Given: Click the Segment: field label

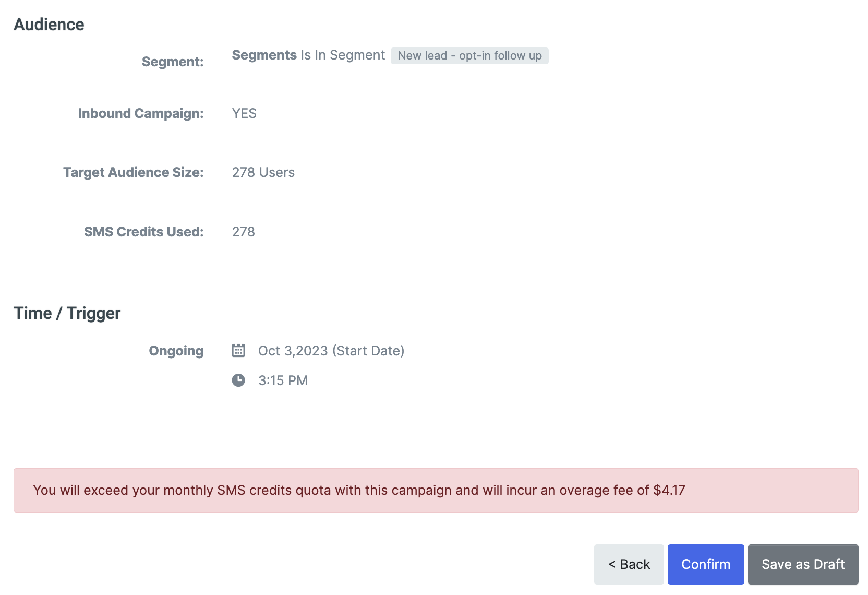Looking at the screenshot, I should click(x=172, y=62).
